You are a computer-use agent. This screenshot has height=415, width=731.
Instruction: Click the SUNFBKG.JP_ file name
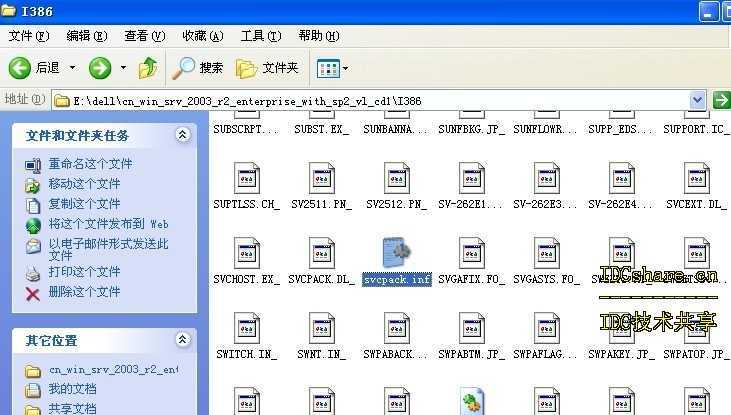tap(471, 129)
